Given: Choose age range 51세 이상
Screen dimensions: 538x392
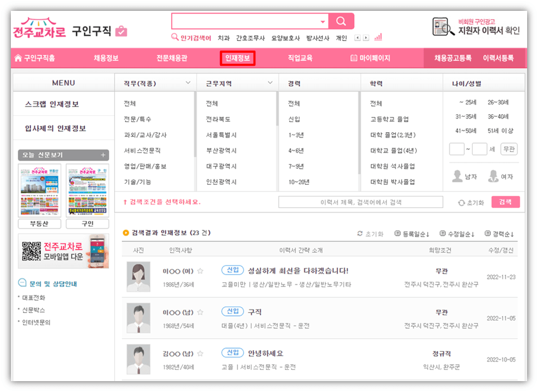Looking at the screenshot, I should 501,130.
